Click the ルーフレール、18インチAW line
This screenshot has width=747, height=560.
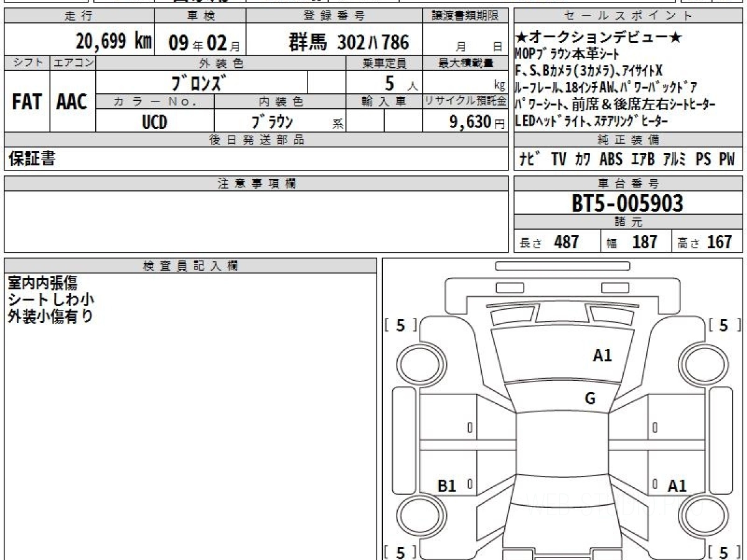point(606,87)
